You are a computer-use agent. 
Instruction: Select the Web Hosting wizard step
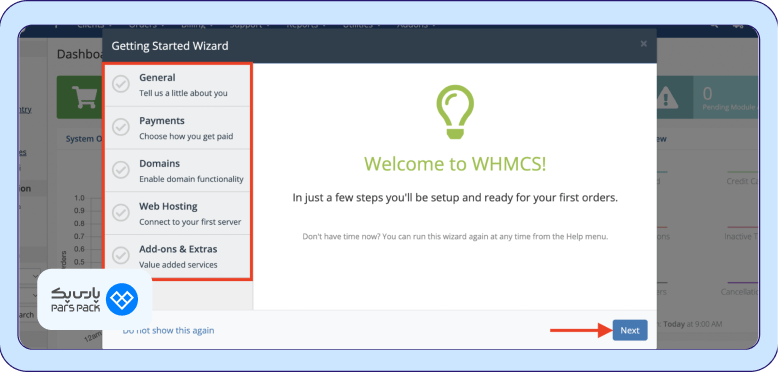tap(177, 213)
